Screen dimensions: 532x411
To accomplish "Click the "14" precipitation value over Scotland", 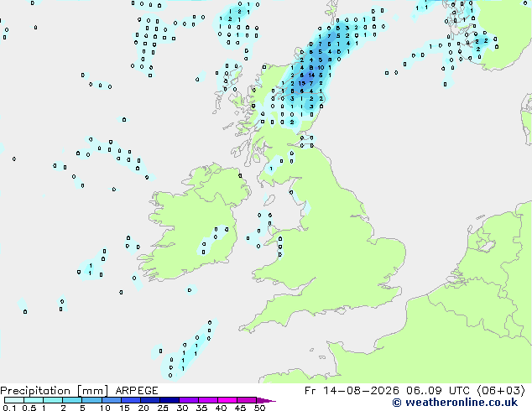I will (x=311, y=75).
